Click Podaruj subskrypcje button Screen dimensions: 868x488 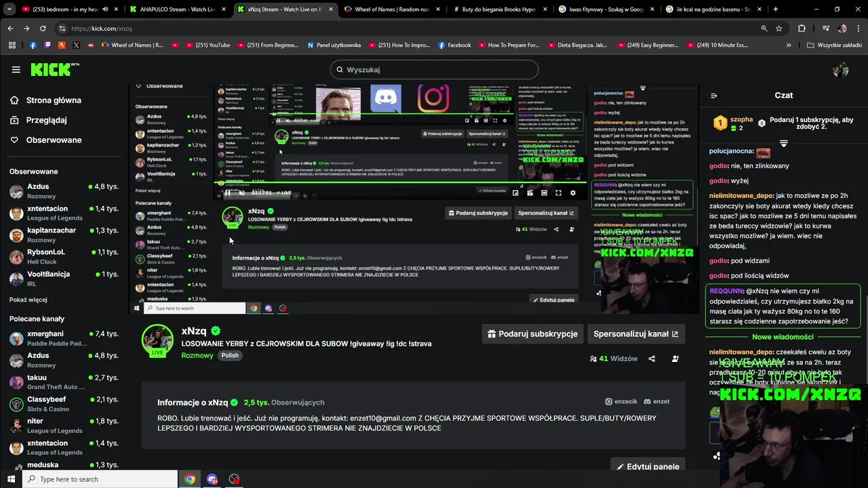point(532,333)
